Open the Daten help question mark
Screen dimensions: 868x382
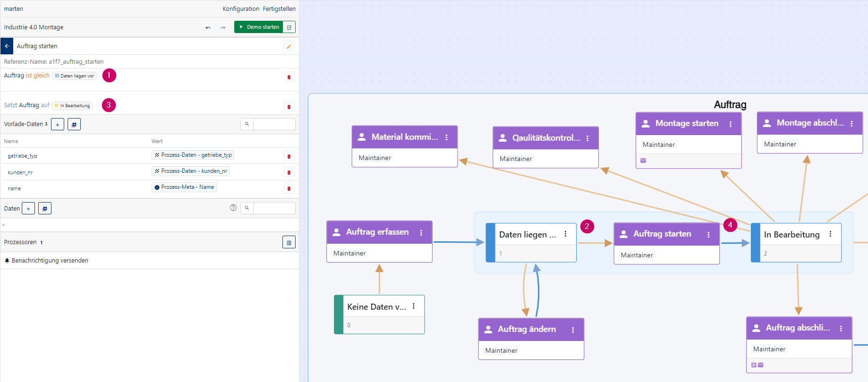tap(233, 208)
